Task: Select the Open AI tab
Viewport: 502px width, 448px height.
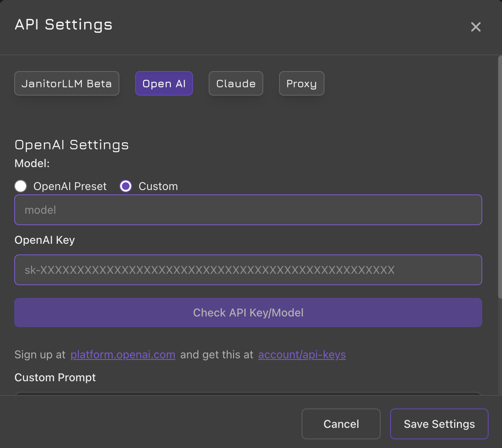Action: click(164, 84)
